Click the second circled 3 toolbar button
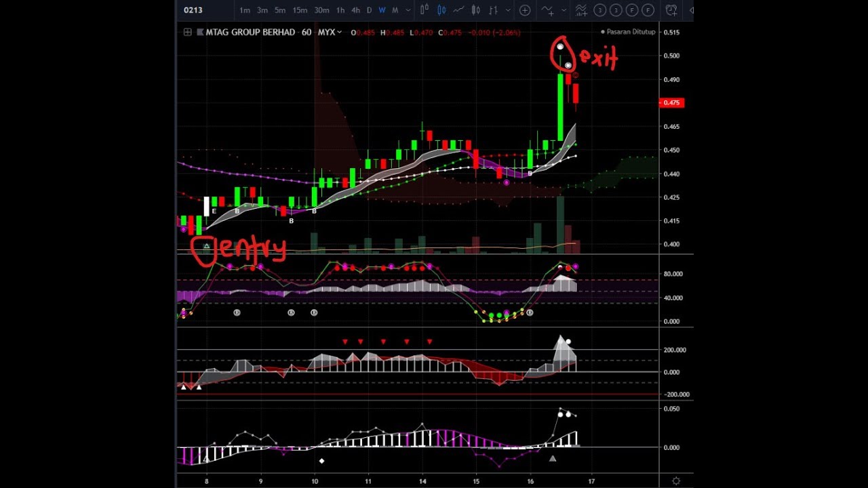The width and height of the screenshot is (868, 488). [x=616, y=10]
